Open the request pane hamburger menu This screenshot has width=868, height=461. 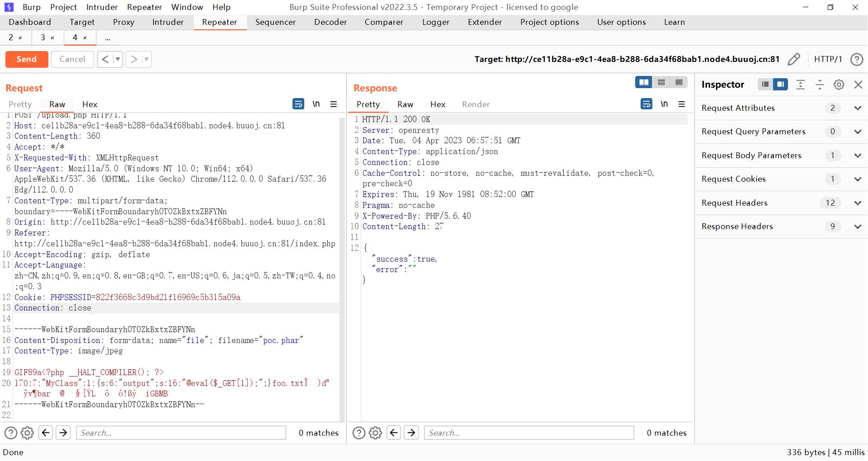tap(334, 104)
